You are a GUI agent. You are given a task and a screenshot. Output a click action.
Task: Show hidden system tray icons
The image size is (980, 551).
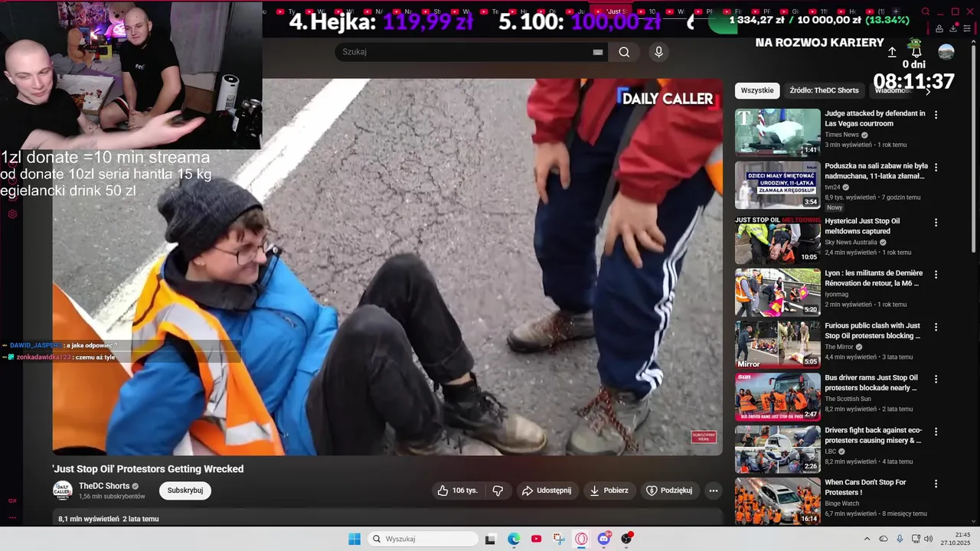[867, 539]
